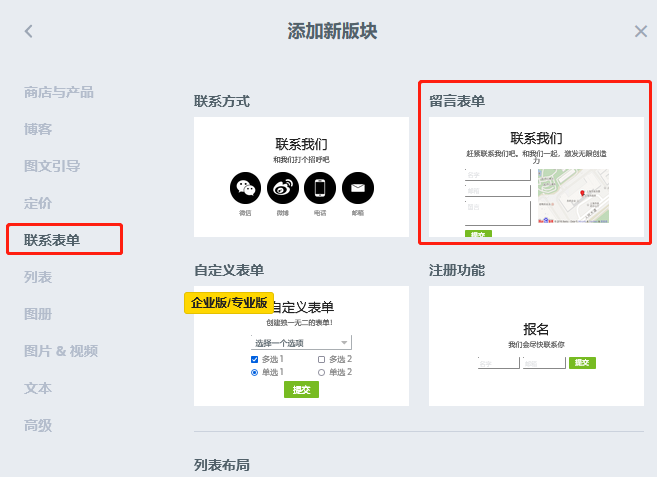Select the 商店与产品 category

[59, 92]
